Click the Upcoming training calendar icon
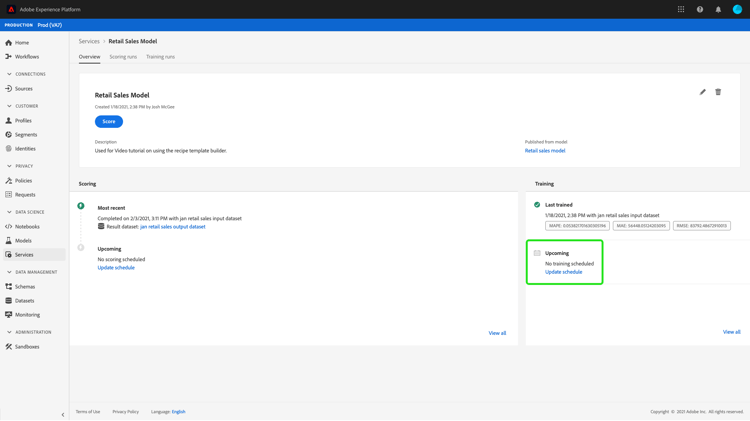Screen dimensions: 750x421 tap(537, 253)
